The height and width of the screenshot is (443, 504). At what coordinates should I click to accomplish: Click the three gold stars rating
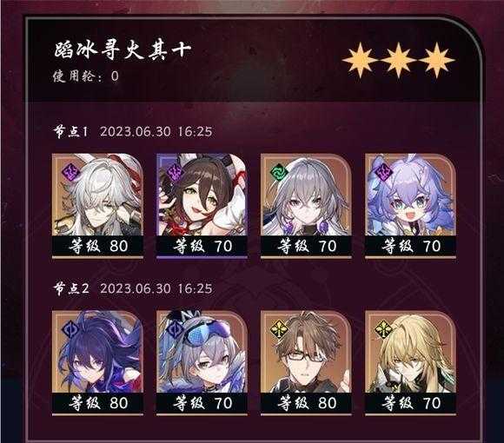[x=399, y=60]
